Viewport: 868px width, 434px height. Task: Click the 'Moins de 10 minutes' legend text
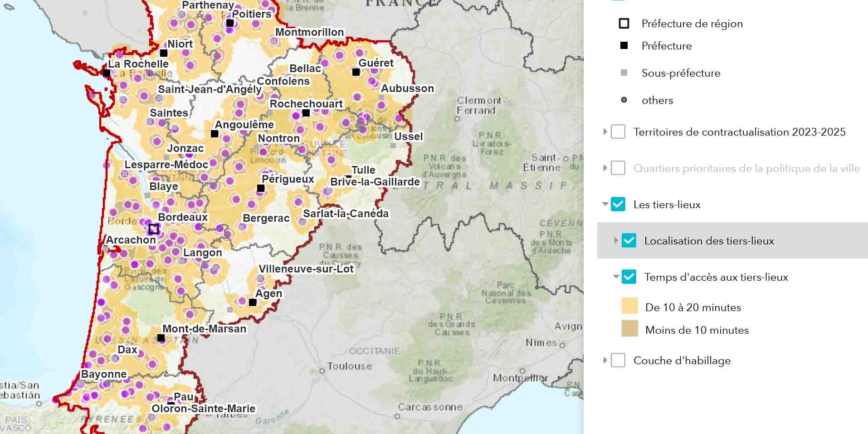[697, 330]
